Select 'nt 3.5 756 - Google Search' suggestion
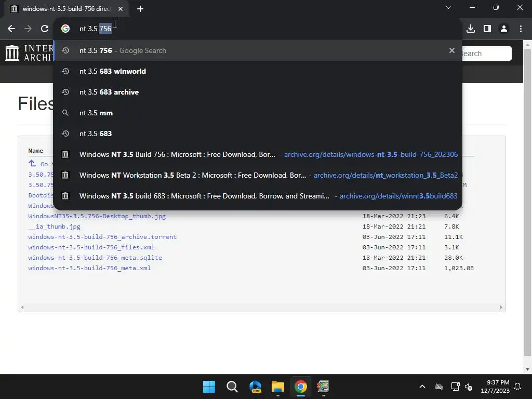 [258, 50]
